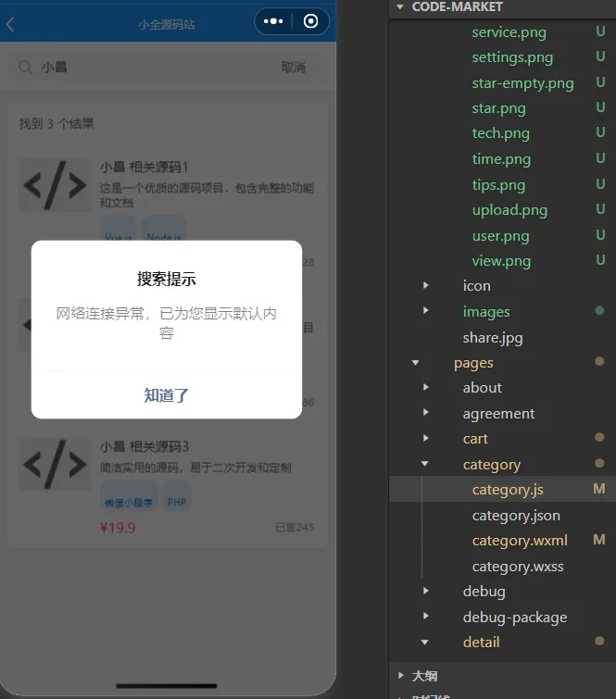Open settings.png in file tree
The height and width of the screenshot is (699, 616).
(x=512, y=57)
